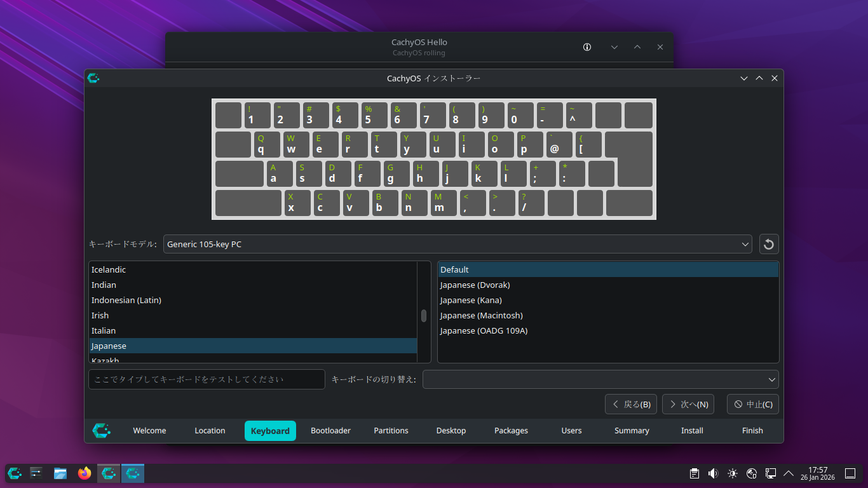Image resolution: width=868 pixels, height=488 pixels.
Task: Click the Users step
Action: [x=571, y=431]
